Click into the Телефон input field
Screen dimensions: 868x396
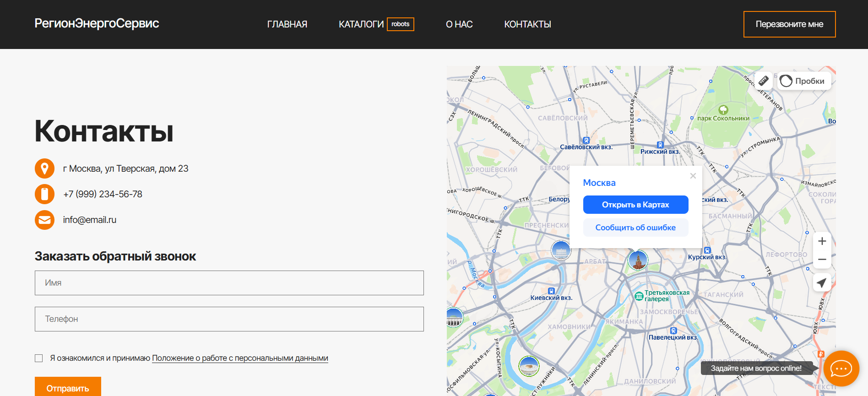point(229,319)
